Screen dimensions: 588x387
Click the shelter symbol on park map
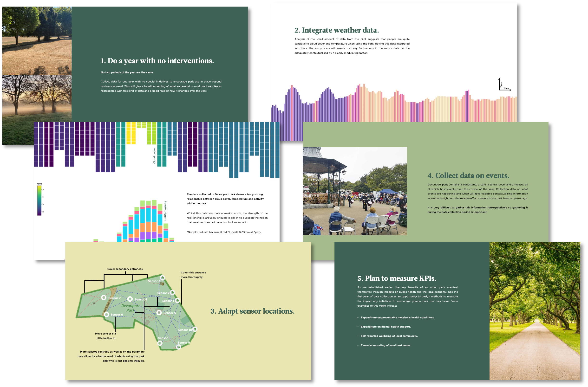tap(94, 304)
